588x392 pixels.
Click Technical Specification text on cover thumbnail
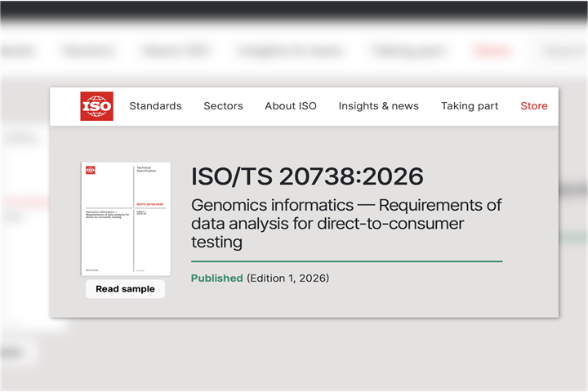tap(145, 171)
